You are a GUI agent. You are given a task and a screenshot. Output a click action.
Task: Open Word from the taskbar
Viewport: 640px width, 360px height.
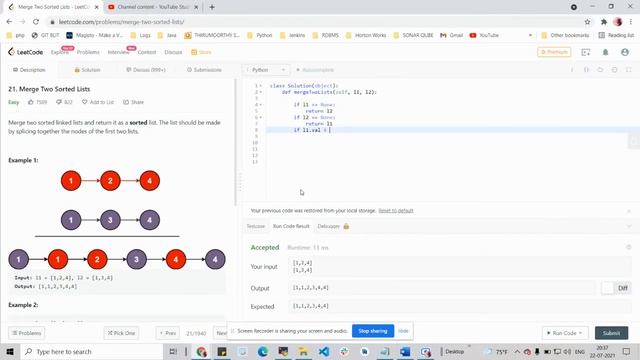point(405,351)
